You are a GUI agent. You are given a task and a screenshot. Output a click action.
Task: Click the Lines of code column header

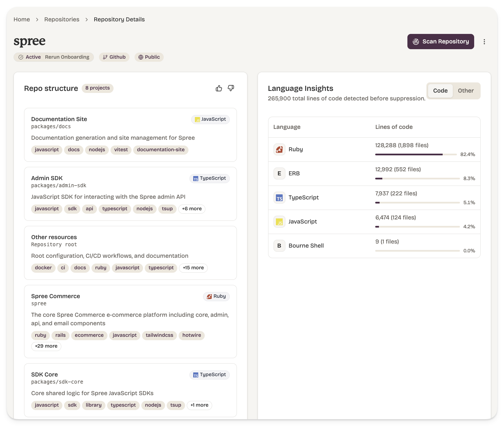[x=394, y=127]
